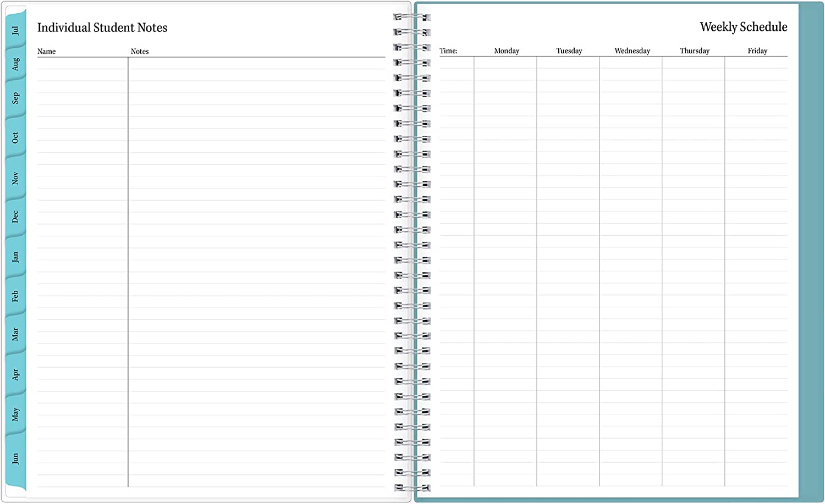Select the Mar month tab
The image size is (825, 504).
[x=15, y=335]
